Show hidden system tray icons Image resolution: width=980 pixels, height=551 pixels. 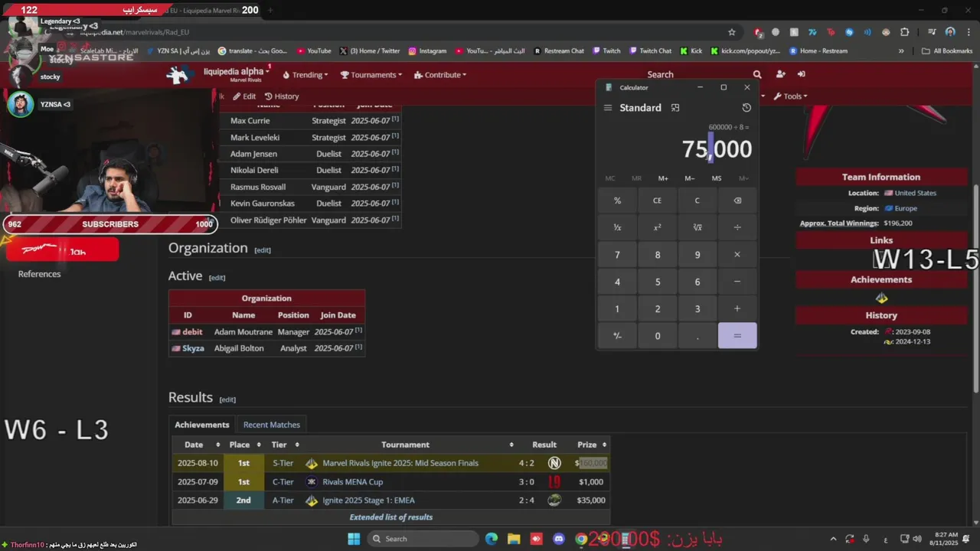834,539
